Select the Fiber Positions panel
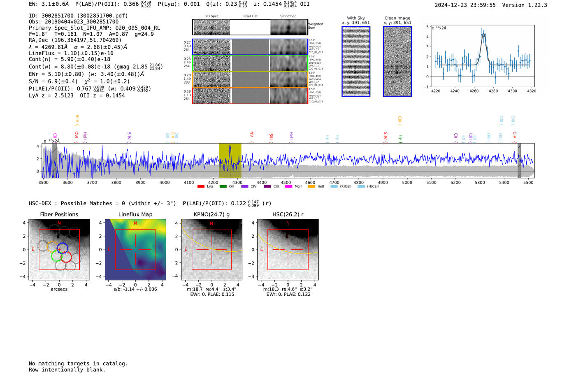 coord(59,250)
